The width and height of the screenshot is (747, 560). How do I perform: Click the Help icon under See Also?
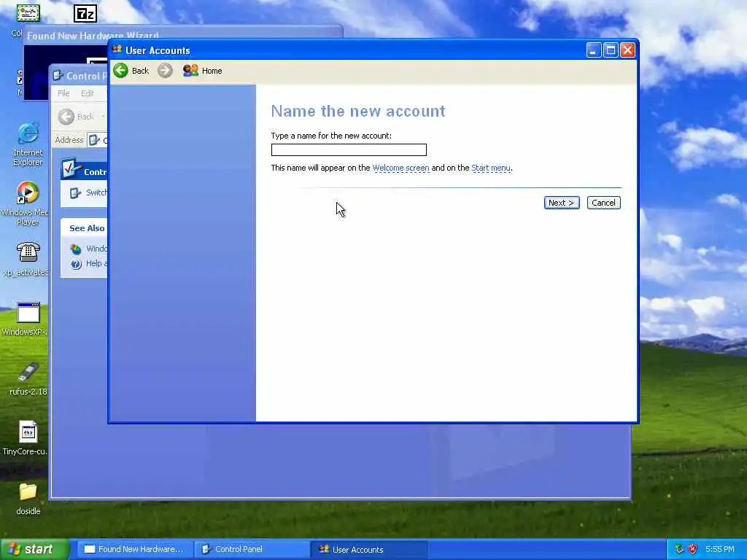click(76, 264)
